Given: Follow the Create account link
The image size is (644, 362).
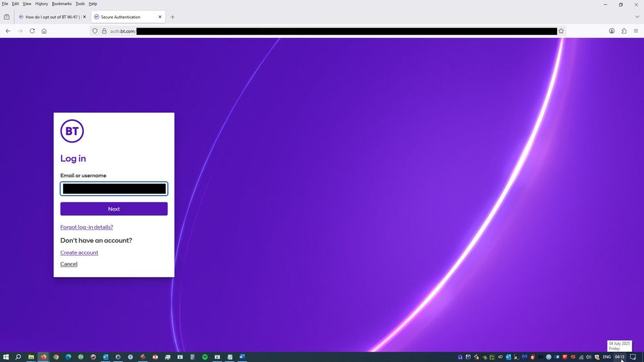Looking at the screenshot, I should 79,252.
